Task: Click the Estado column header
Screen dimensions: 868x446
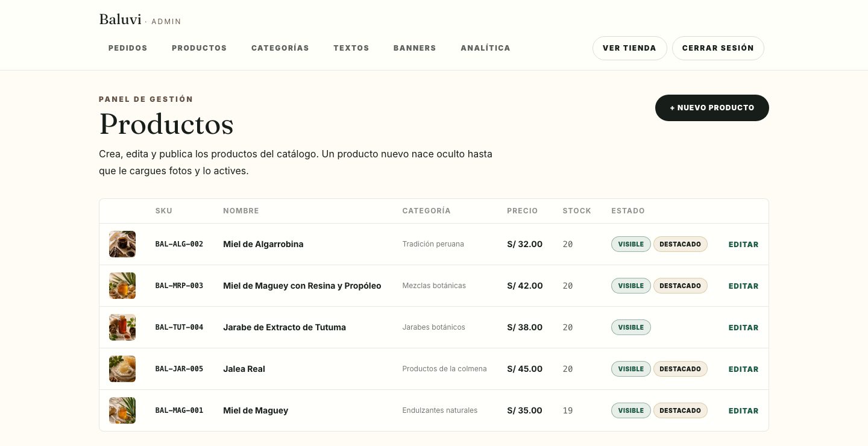Action: (628, 211)
